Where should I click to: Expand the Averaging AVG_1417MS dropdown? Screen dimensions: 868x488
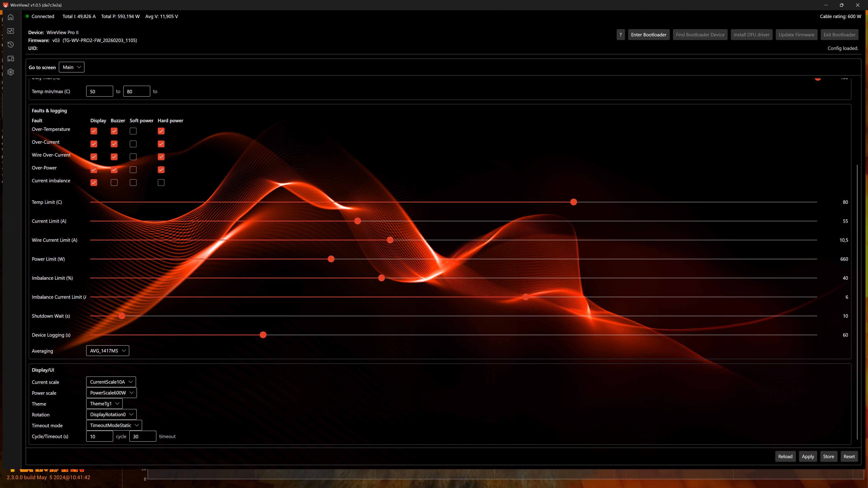(108, 351)
